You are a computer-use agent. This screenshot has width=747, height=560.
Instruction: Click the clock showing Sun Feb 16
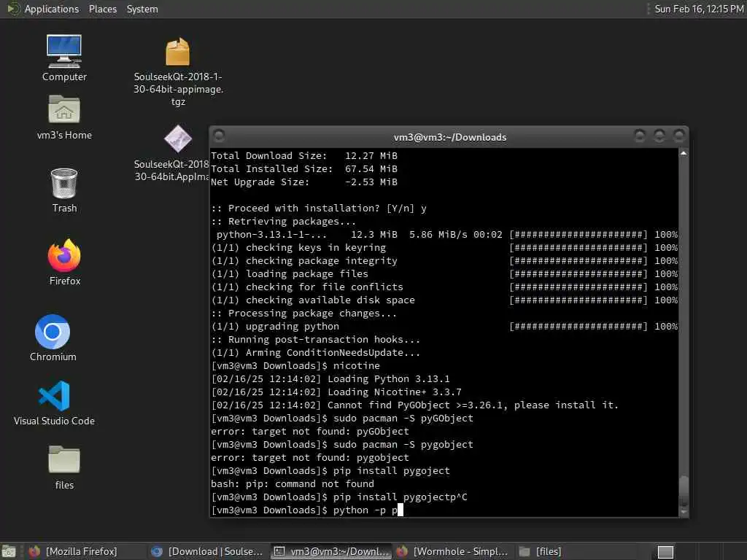pyautogui.click(x=699, y=9)
